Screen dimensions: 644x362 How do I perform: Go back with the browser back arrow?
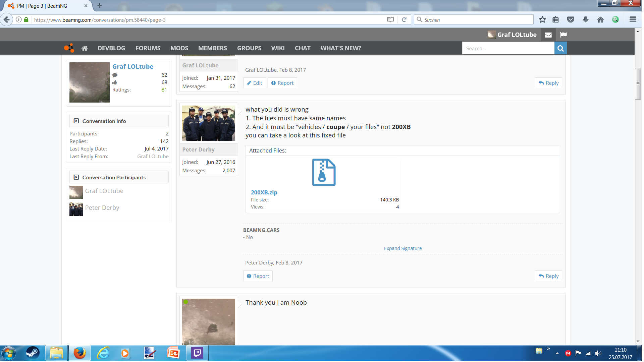[x=7, y=20]
